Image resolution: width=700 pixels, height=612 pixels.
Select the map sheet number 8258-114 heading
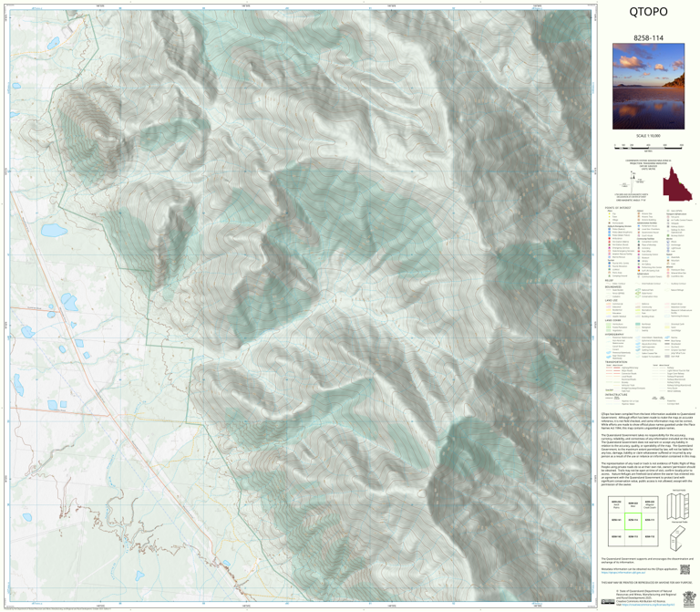648,38
